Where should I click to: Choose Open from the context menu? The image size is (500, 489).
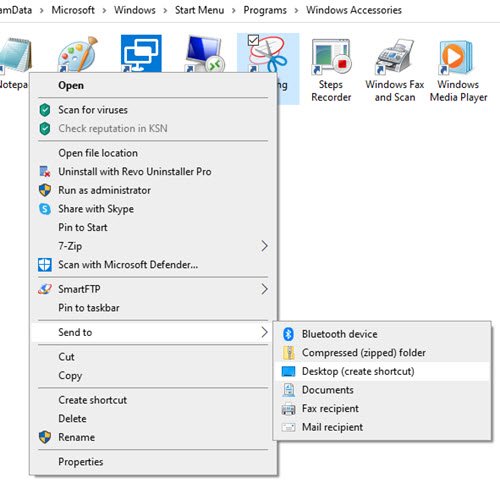click(x=153, y=85)
